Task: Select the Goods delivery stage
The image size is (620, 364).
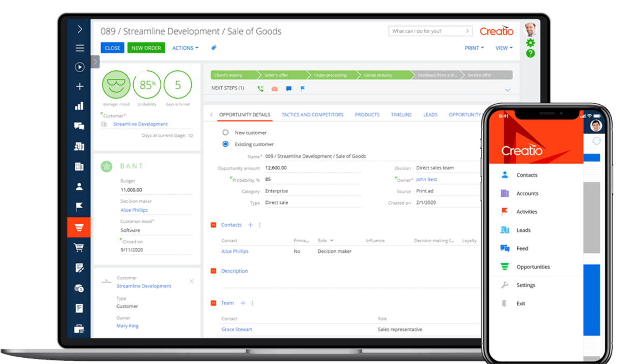Action: (x=383, y=75)
